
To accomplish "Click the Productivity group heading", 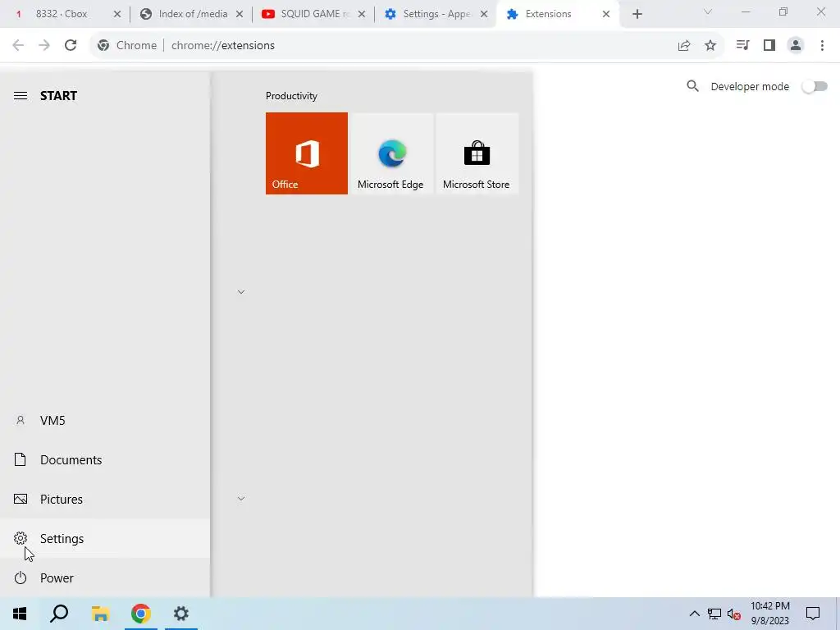I will [x=291, y=96].
